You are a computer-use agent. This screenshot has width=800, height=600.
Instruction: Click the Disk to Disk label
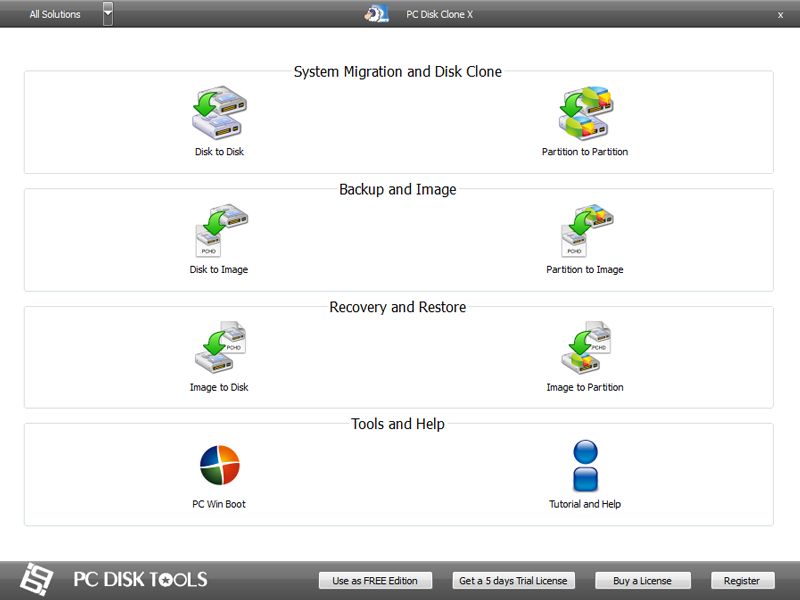[x=219, y=152]
